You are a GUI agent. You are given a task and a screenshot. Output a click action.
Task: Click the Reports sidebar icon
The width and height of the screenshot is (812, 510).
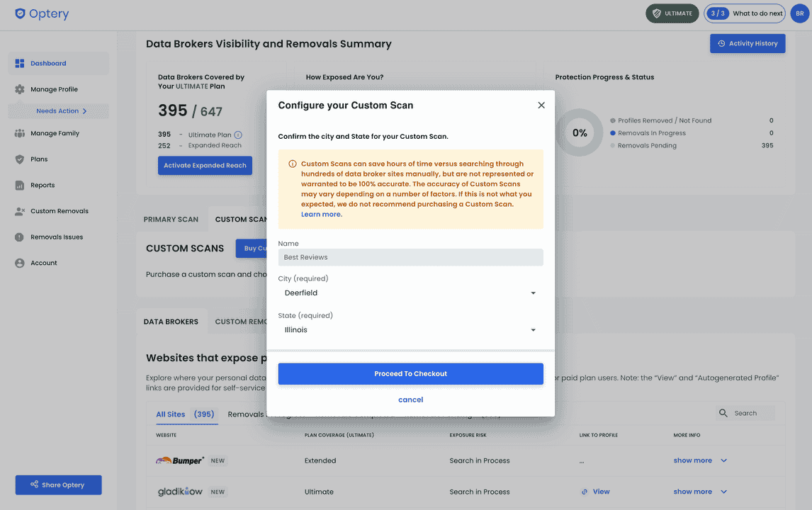pos(20,186)
